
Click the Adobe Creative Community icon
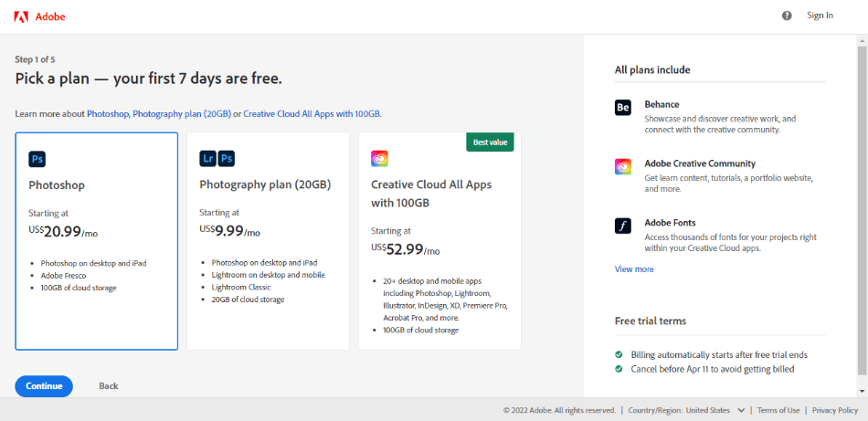tap(623, 166)
